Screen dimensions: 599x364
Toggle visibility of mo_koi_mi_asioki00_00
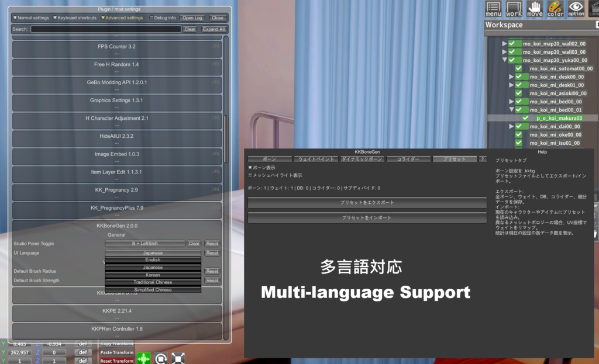click(519, 93)
